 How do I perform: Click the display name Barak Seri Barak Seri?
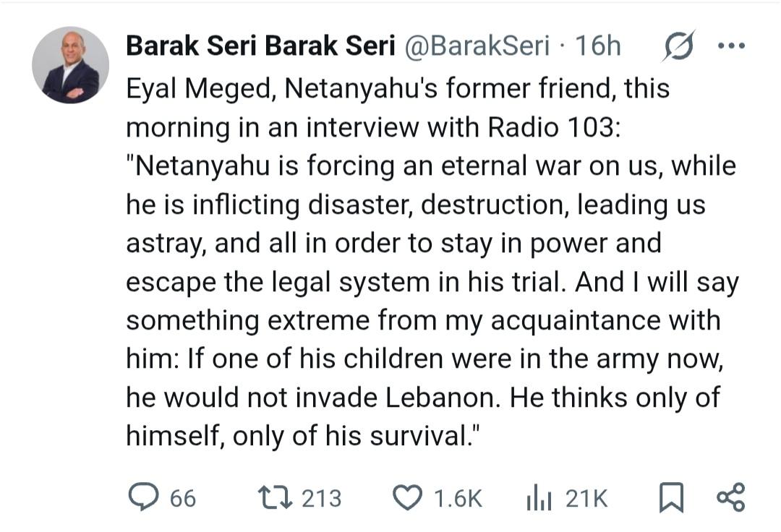[260, 46]
